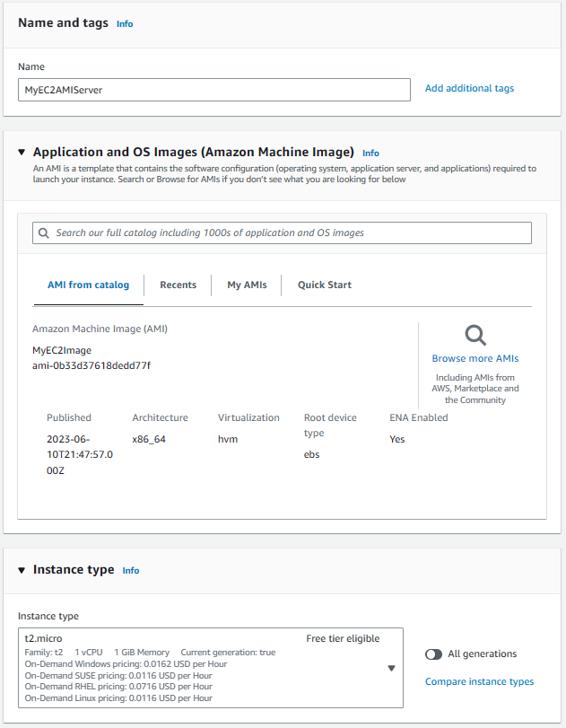Open Info link beside Instance type heading
Image resolution: width=566 pixels, height=728 pixels.
[131, 571]
